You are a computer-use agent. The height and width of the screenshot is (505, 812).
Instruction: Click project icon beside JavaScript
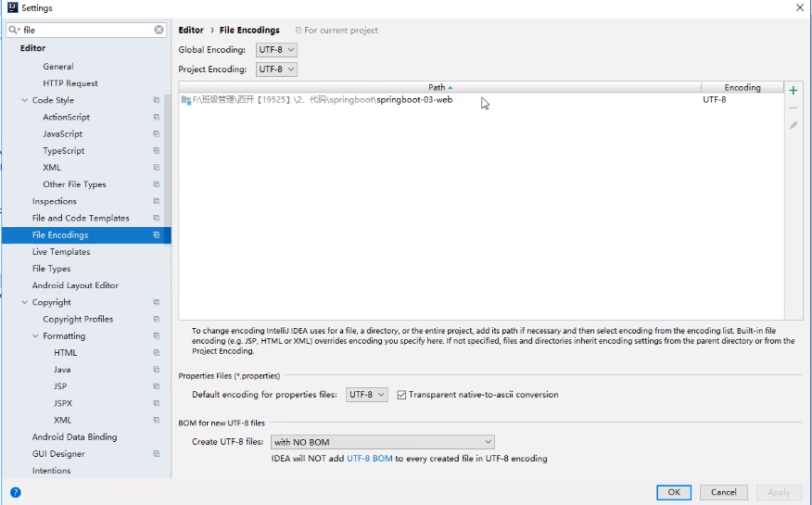157,134
